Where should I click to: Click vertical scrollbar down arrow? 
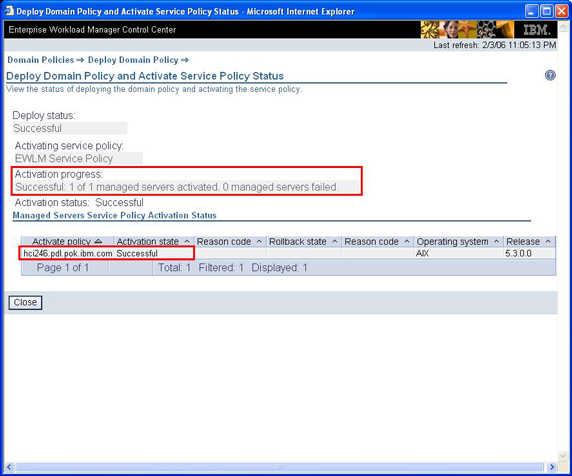(x=563, y=456)
